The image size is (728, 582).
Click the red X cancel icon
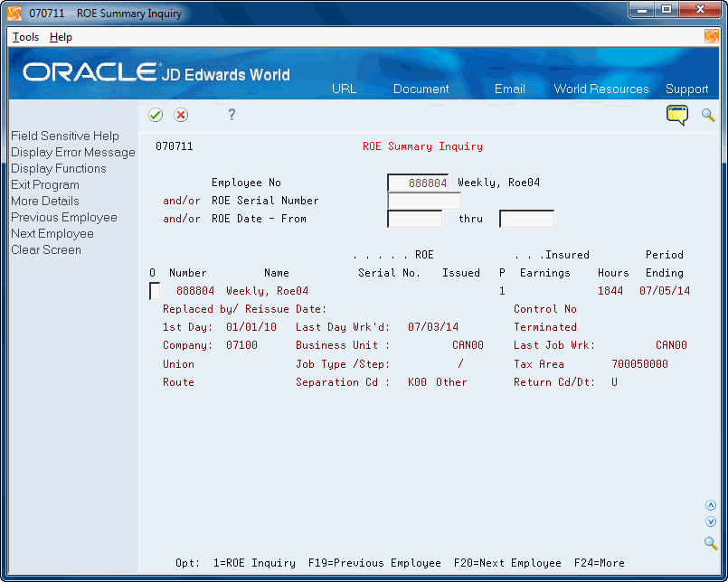(x=181, y=115)
